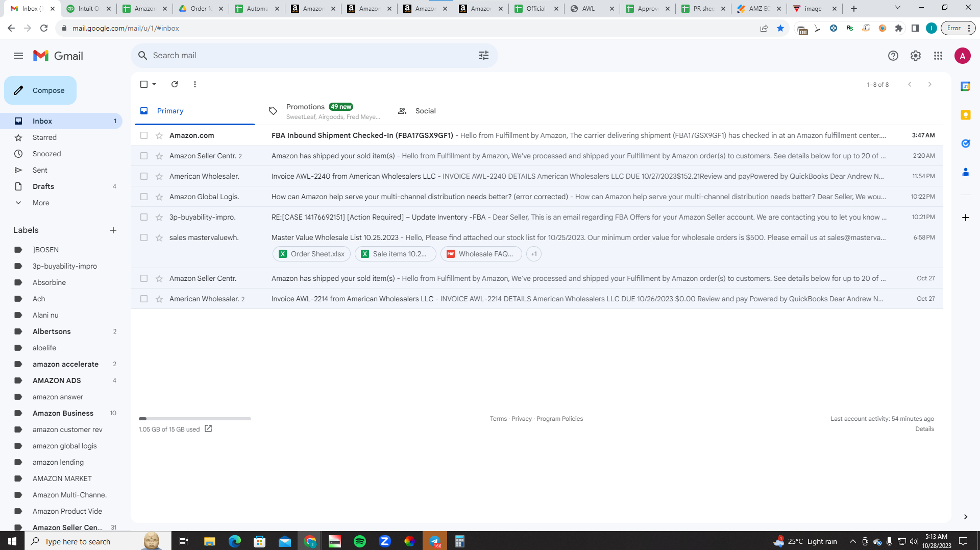This screenshot has height=550, width=980.
Task: Go to the newer messages page arrow
Action: 910,84
